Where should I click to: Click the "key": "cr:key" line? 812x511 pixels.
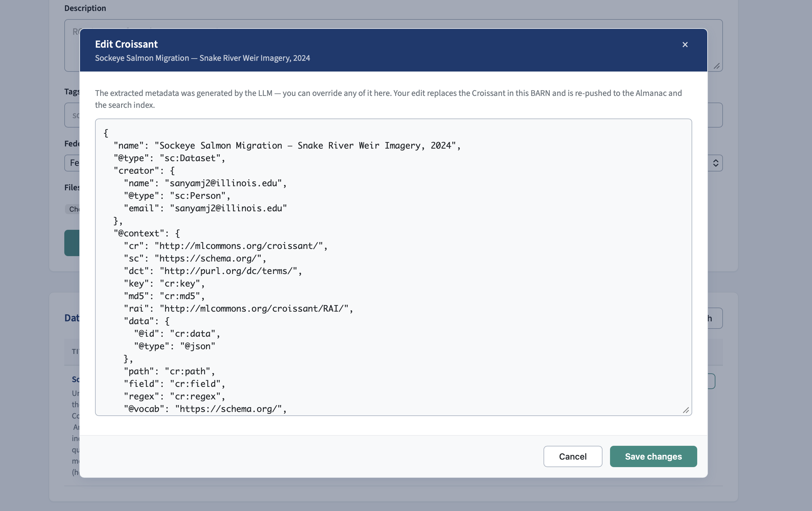tap(164, 283)
